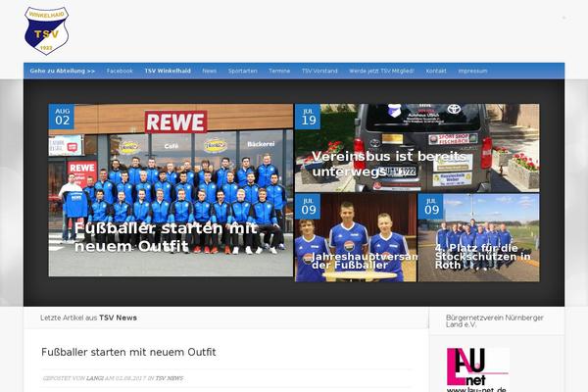Select the TSV Winkelhaid menu item
This screenshot has height=392, width=588.
pos(168,71)
